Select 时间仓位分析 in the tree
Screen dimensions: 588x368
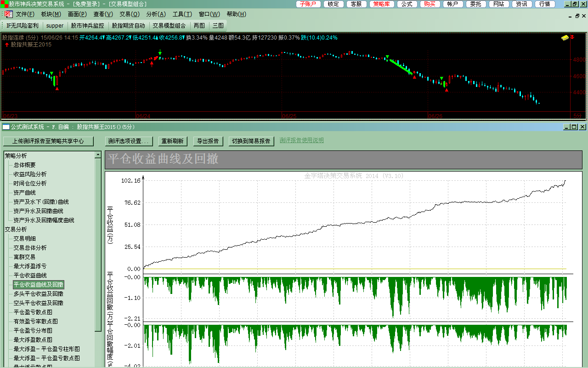30,184
